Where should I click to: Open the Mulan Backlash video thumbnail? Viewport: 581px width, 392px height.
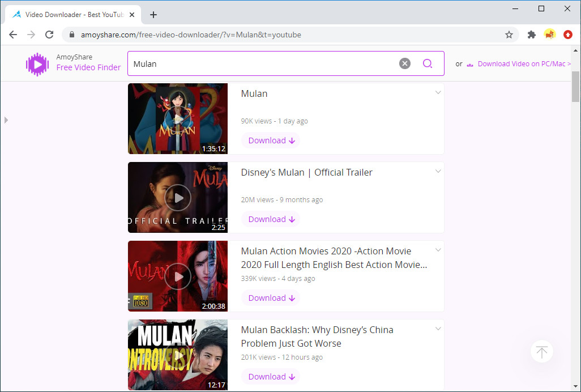click(x=178, y=355)
